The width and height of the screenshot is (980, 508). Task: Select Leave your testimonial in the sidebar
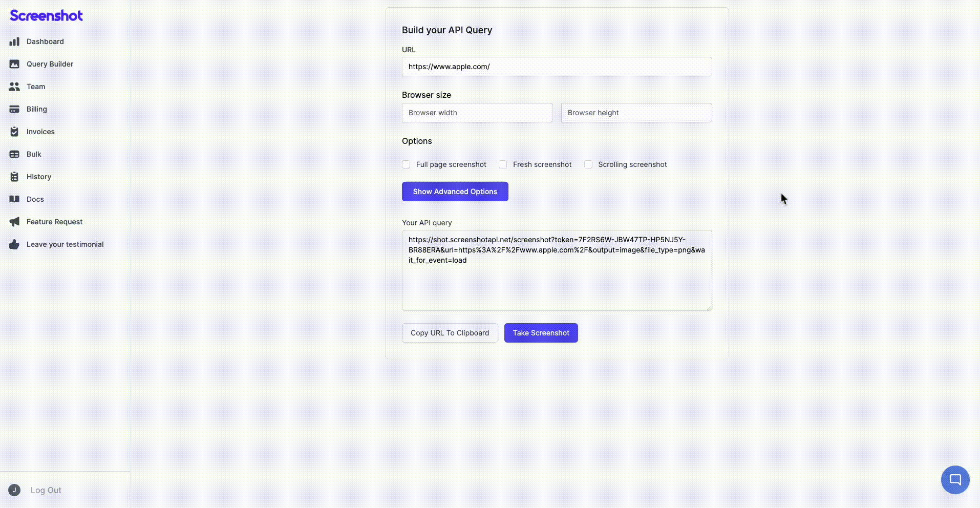click(x=65, y=244)
